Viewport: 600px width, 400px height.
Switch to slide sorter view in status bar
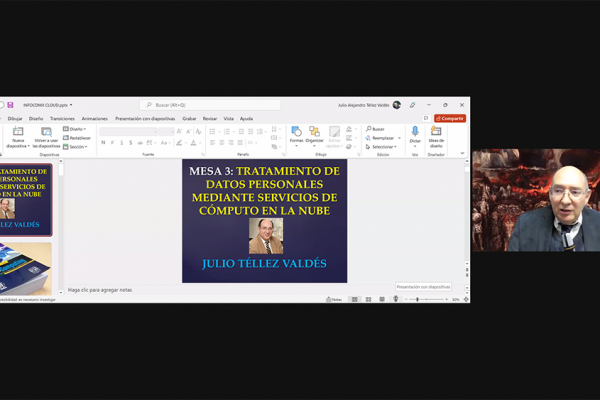click(368, 299)
